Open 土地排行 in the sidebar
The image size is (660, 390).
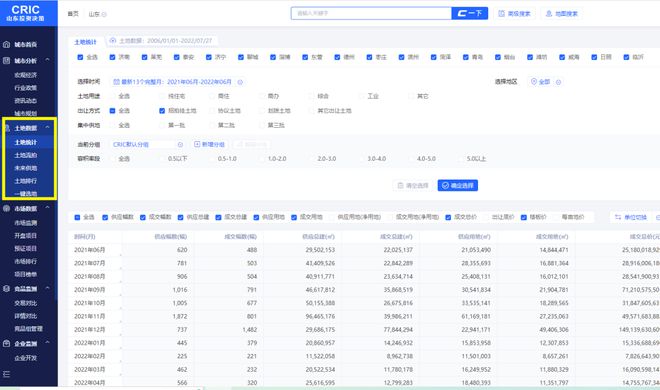click(x=26, y=181)
